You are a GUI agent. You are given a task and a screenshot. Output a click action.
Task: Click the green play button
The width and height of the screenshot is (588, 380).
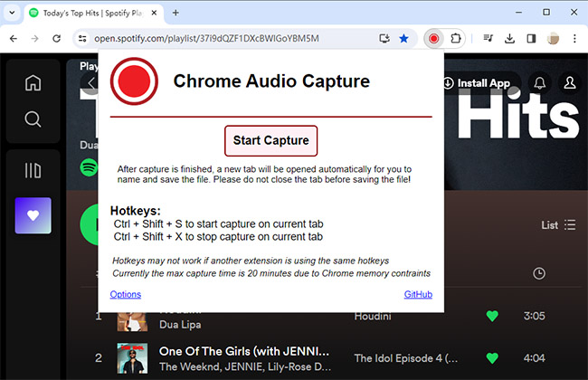coord(90,224)
